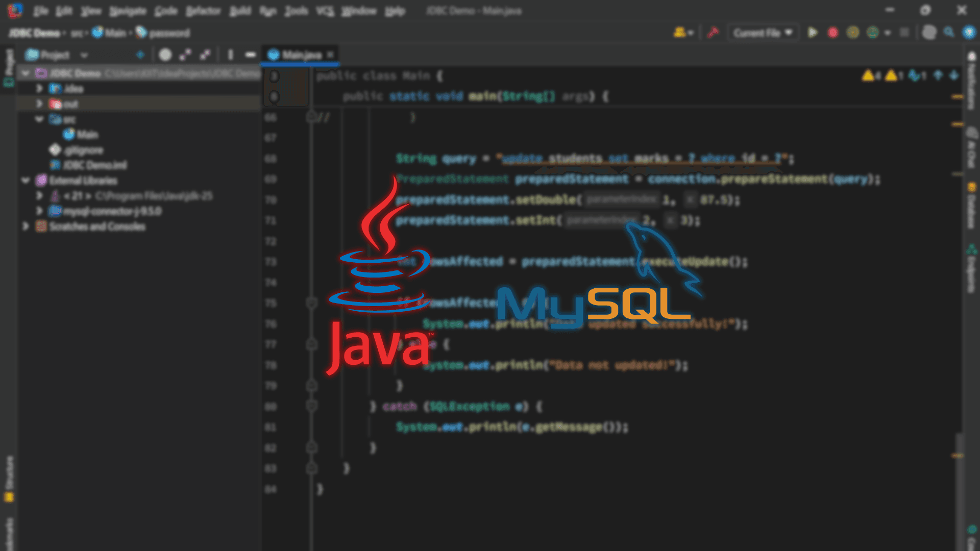This screenshot has height=551, width=980.
Task: Hide the Project tool window with the minimize icon
Action: [x=249, y=55]
